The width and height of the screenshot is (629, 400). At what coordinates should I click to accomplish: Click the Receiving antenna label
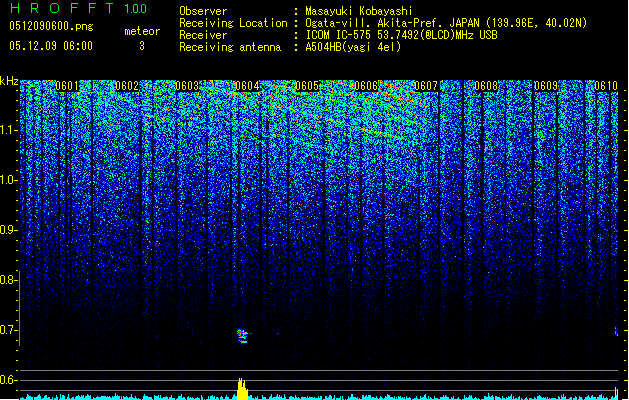pyautogui.click(x=230, y=47)
